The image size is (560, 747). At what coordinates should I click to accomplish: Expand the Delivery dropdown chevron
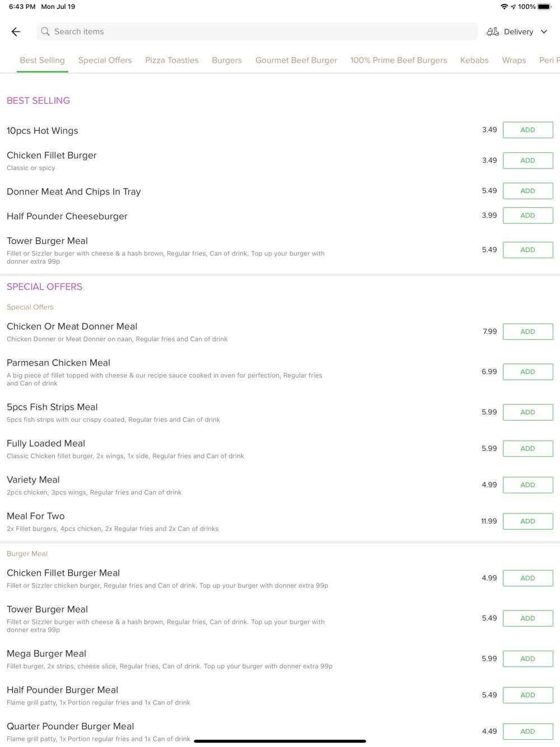(544, 32)
